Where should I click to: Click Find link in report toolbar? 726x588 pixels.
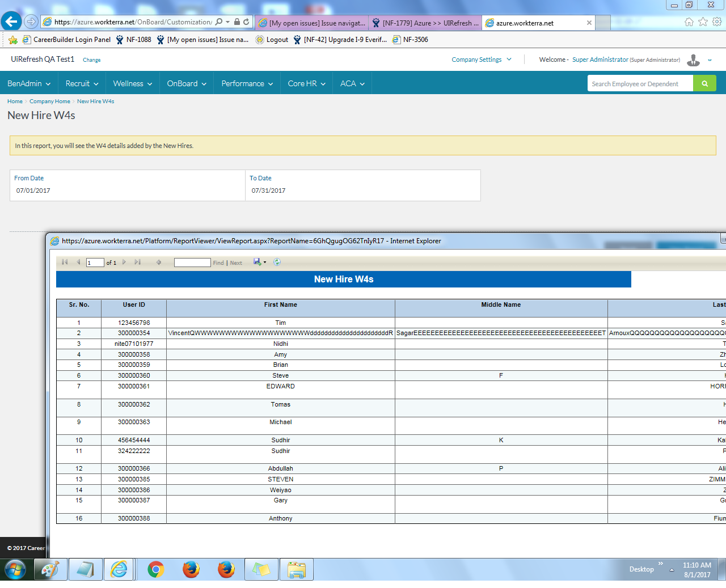[218, 263]
